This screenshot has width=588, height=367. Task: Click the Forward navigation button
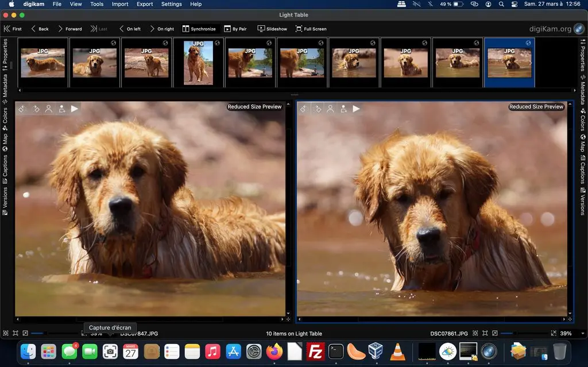pyautogui.click(x=71, y=28)
